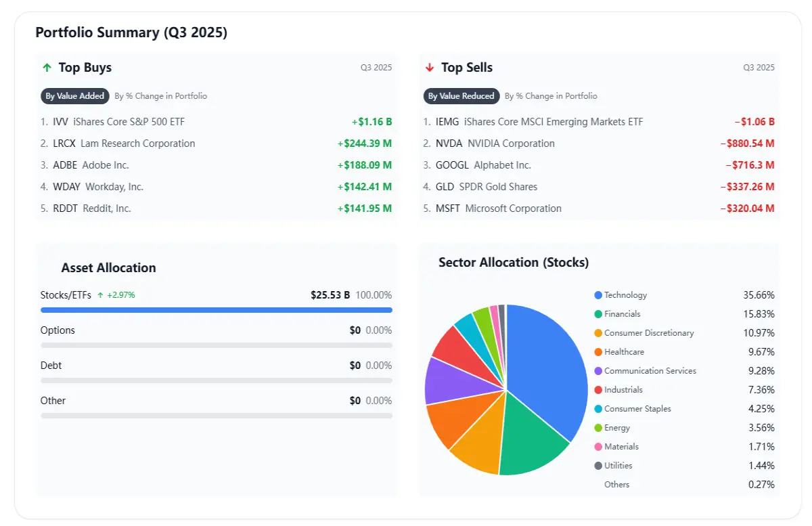Click the pink Materials legend dot
Screen dimensions: 812x526
click(x=598, y=447)
